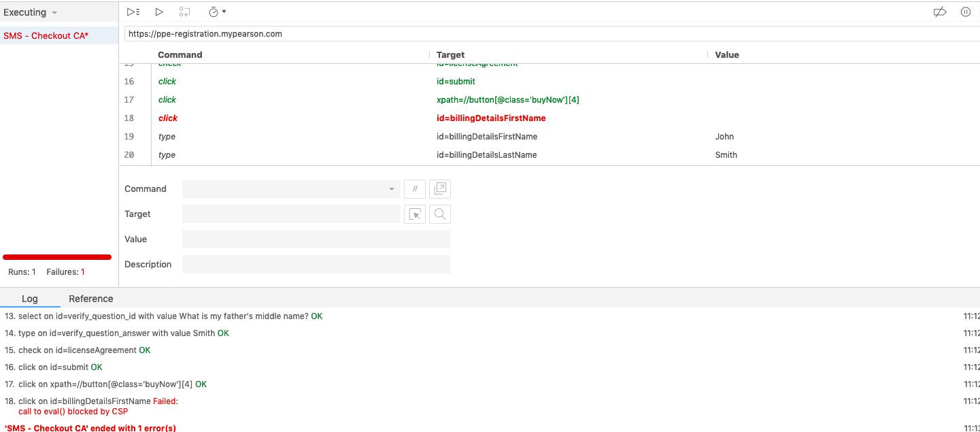Select row 20 typing Smith

(486, 155)
